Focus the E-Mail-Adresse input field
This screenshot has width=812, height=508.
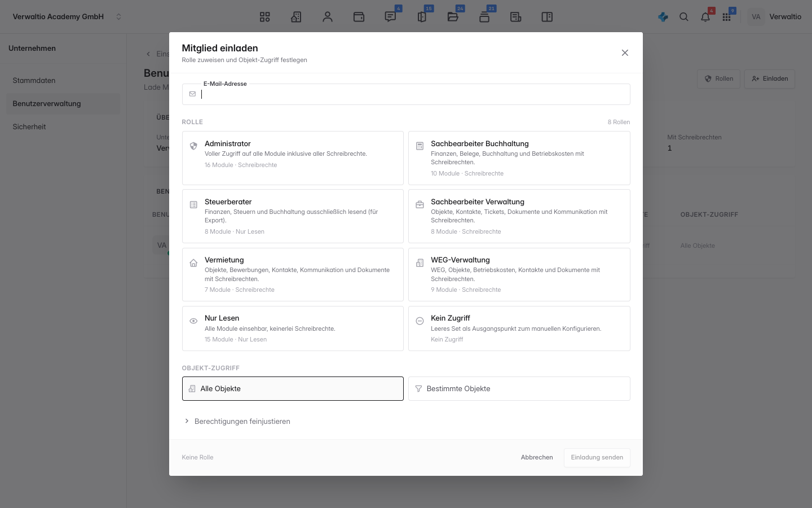(406, 94)
